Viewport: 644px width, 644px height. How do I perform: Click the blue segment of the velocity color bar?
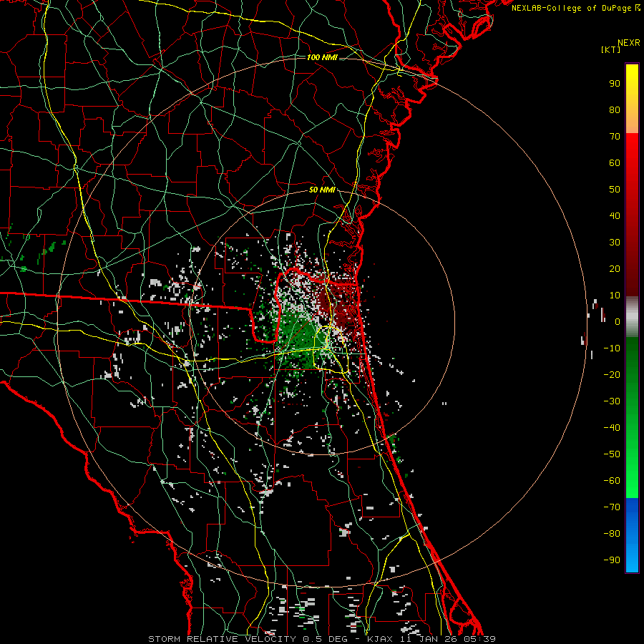[632, 535]
